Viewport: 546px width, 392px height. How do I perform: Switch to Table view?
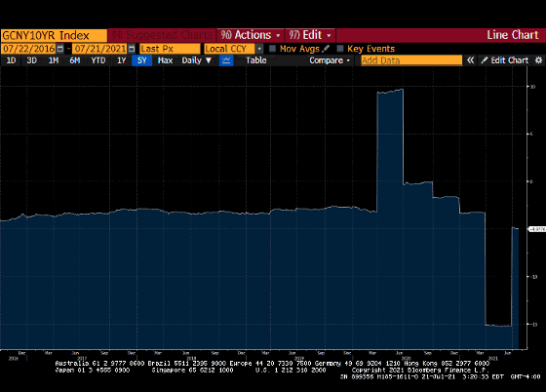tap(255, 60)
